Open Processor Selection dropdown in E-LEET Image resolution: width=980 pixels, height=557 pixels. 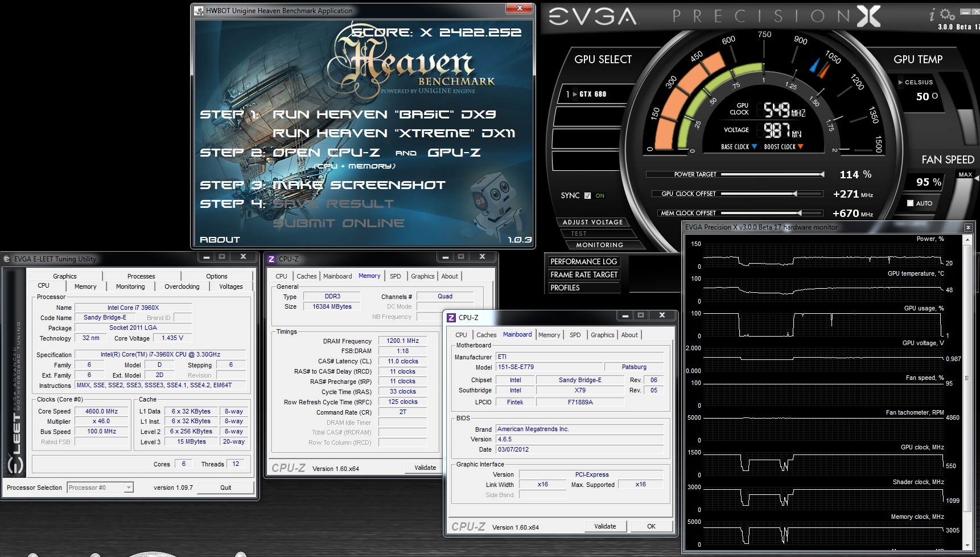click(129, 488)
